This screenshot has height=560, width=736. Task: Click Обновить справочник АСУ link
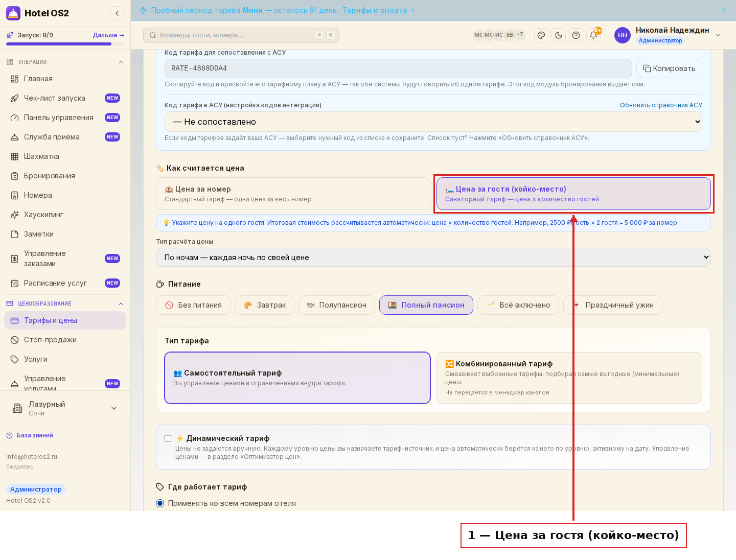tap(661, 105)
